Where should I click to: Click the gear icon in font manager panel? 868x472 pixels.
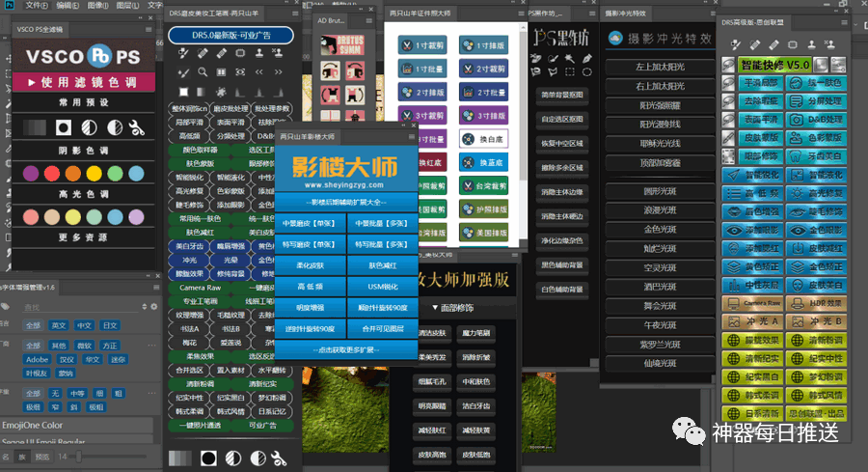[154, 306]
